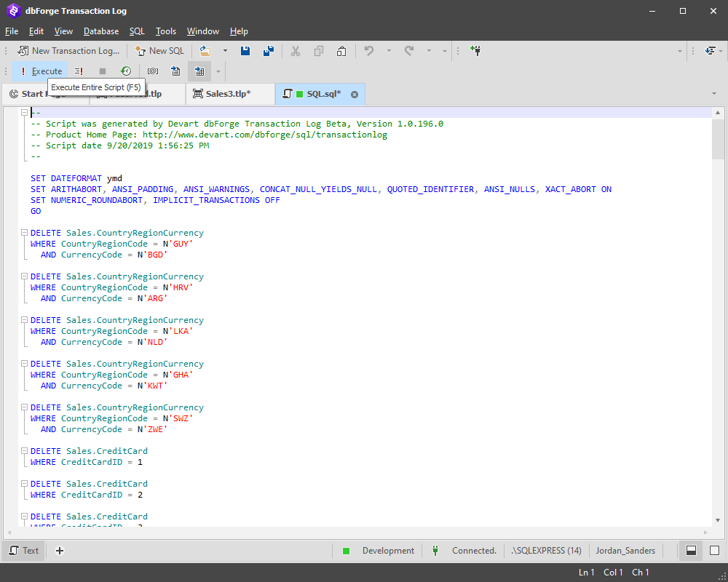Paste from clipboard using the toolbar icon
The width and height of the screenshot is (728, 582).
point(341,51)
